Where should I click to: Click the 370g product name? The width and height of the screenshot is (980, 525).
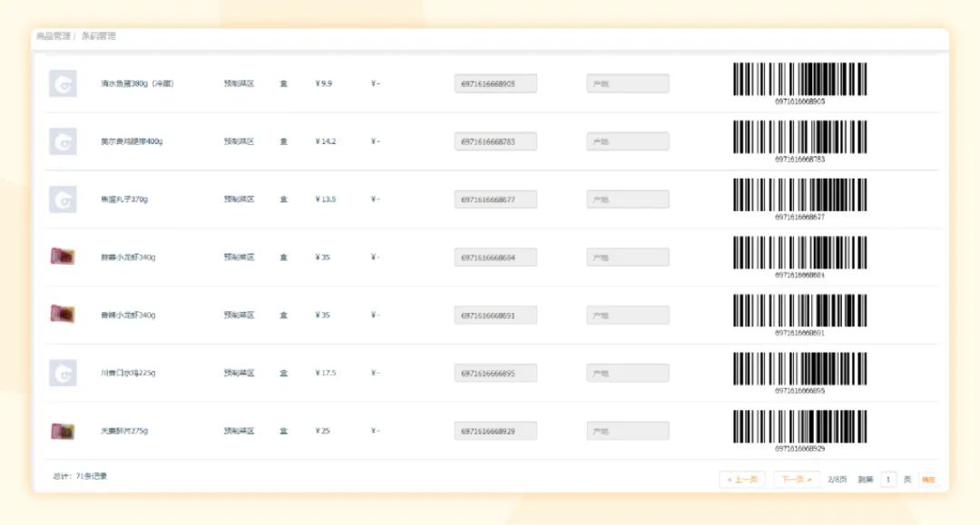click(124, 199)
